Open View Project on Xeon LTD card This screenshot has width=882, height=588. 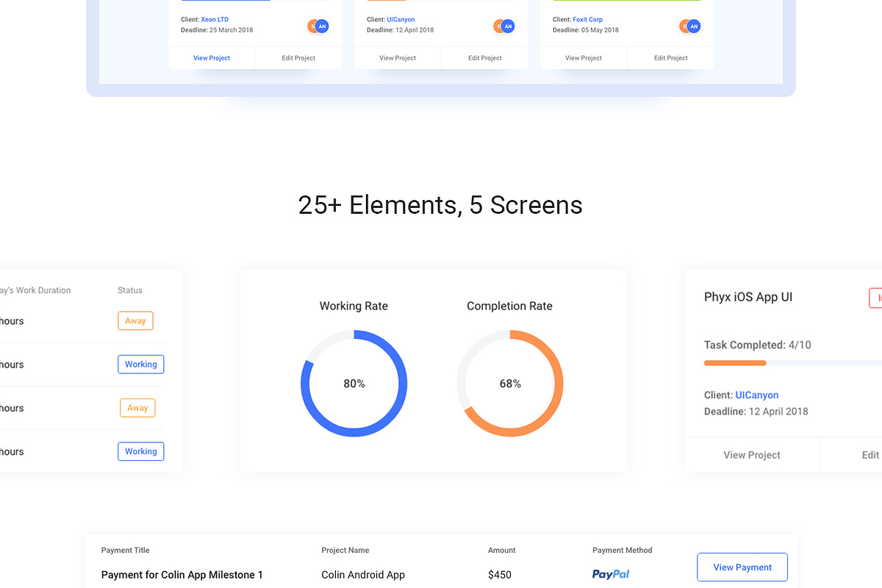[x=212, y=58]
